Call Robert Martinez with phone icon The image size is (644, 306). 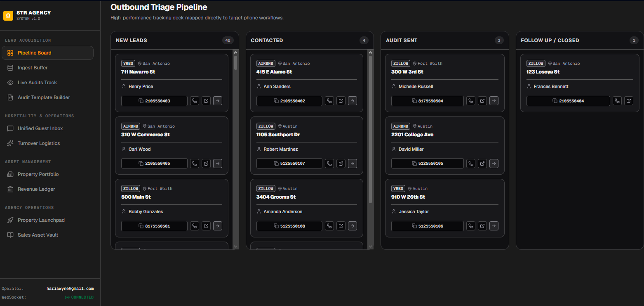pyautogui.click(x=329, y=164)
